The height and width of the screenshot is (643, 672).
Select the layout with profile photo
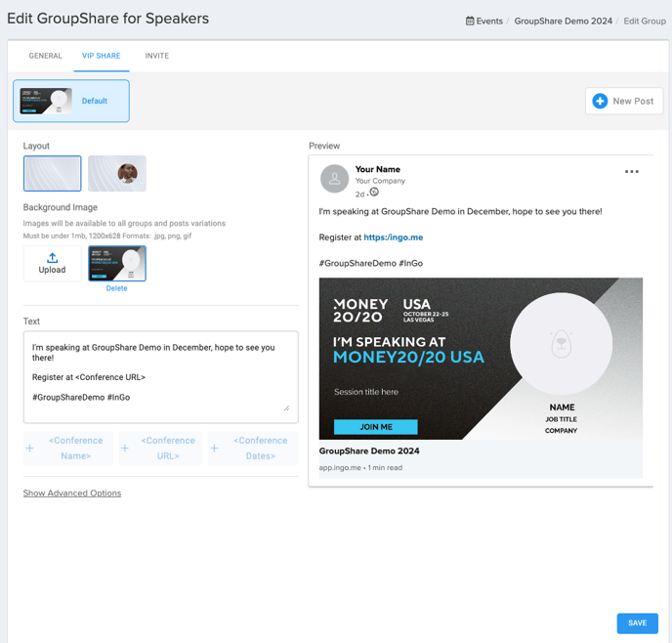[x=117, y=174]
